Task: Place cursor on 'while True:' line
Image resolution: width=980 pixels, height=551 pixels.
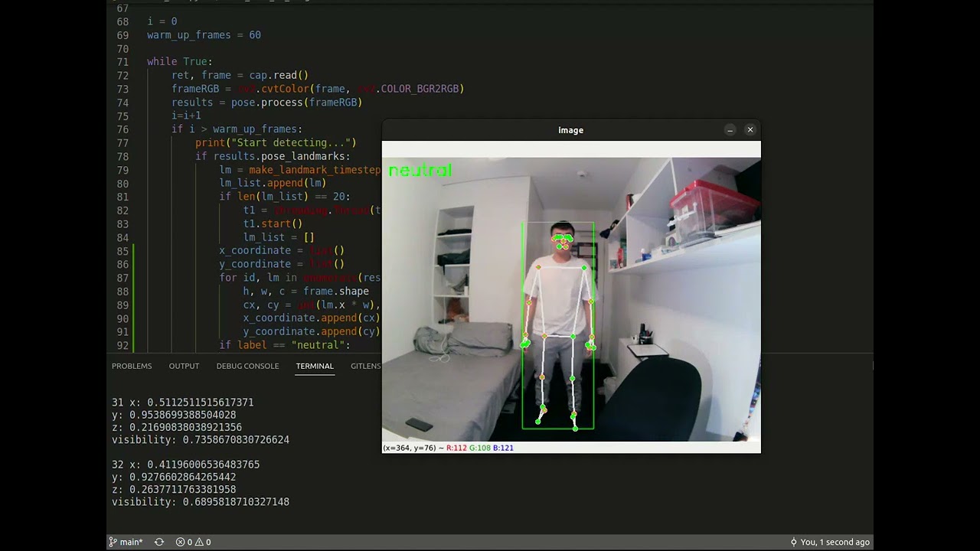Action: (180, 62)
